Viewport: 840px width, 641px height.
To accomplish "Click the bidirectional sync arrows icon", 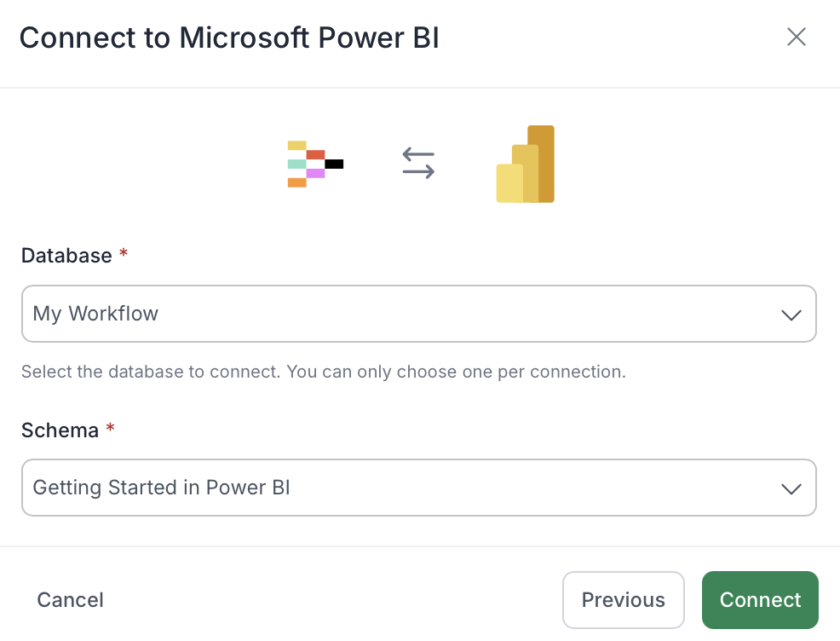I will 418,163.
